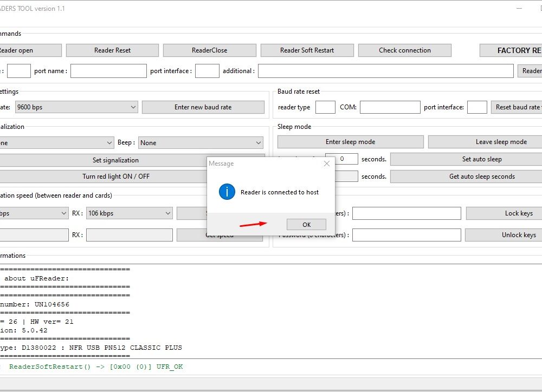Open the RX 106 kbps dropdown
The height and width of the screenshot is (392, 542).
[x=130, y=213]
